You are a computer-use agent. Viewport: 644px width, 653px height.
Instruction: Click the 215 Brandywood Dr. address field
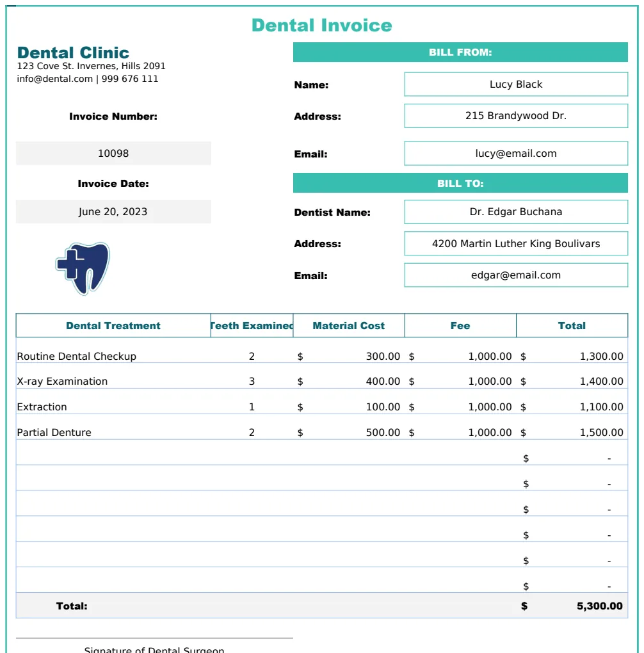point(516,116)
